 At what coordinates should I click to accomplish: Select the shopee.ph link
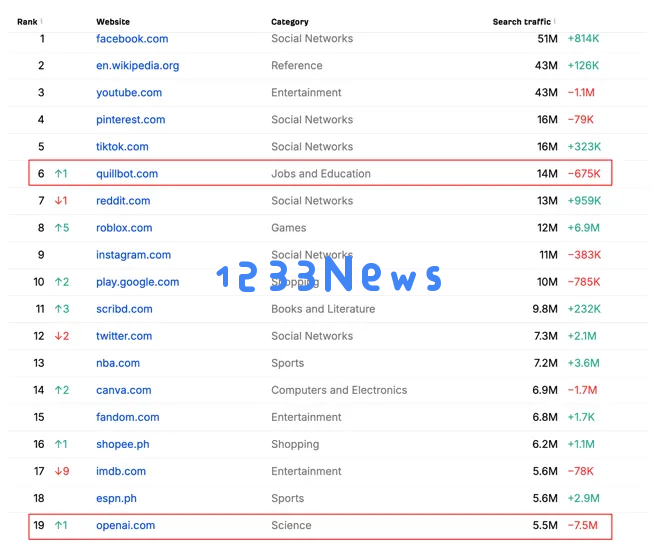point(122,444)
